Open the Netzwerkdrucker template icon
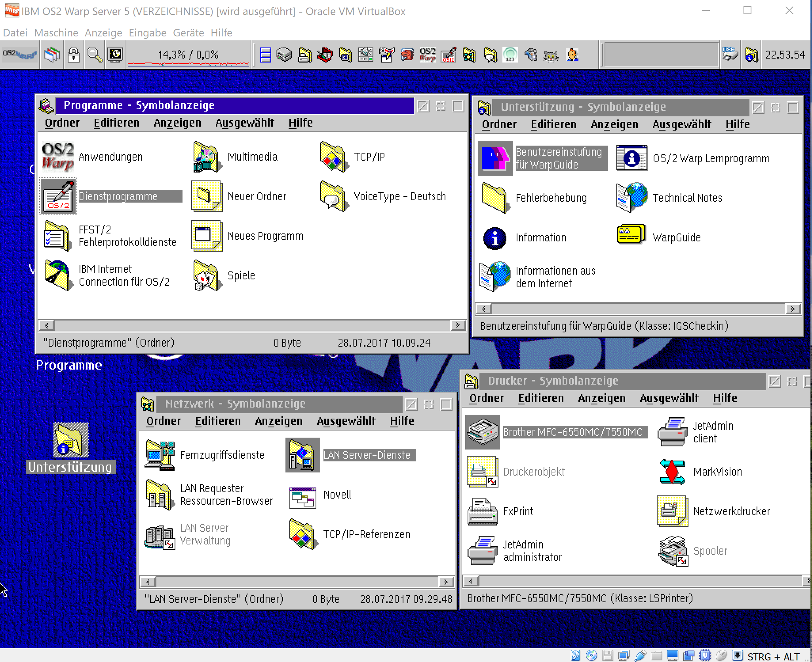This screenshot has height=662, width=812. coord(672,511)
